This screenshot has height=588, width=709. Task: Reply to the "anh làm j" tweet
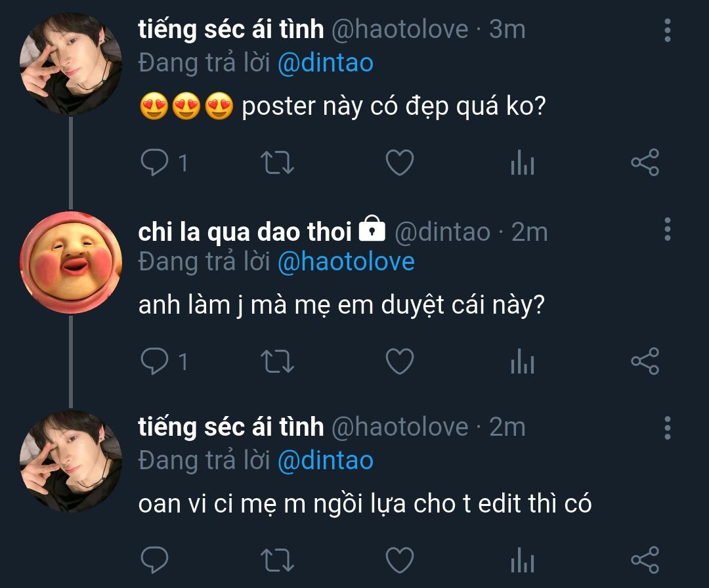[155, 362]
